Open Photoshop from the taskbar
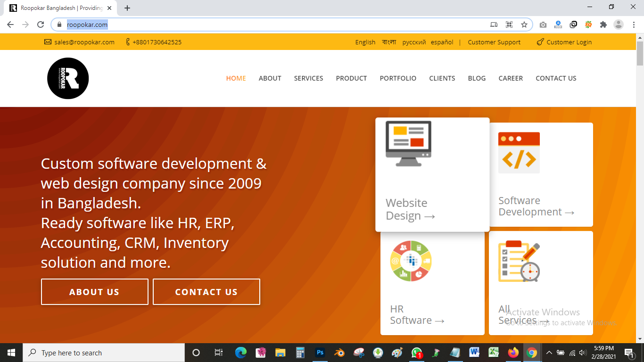 pos(321,353)
